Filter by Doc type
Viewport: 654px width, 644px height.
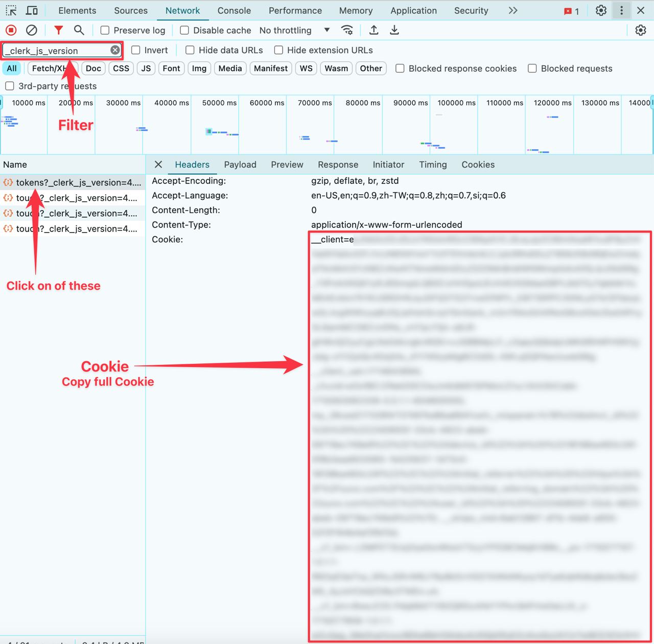pyautogui.click(x=94, y=68)
